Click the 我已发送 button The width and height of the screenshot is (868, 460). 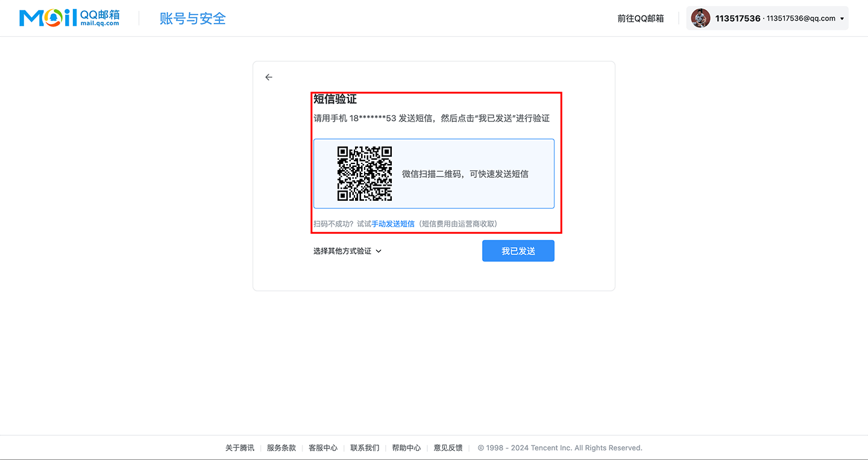click(518, 251)
